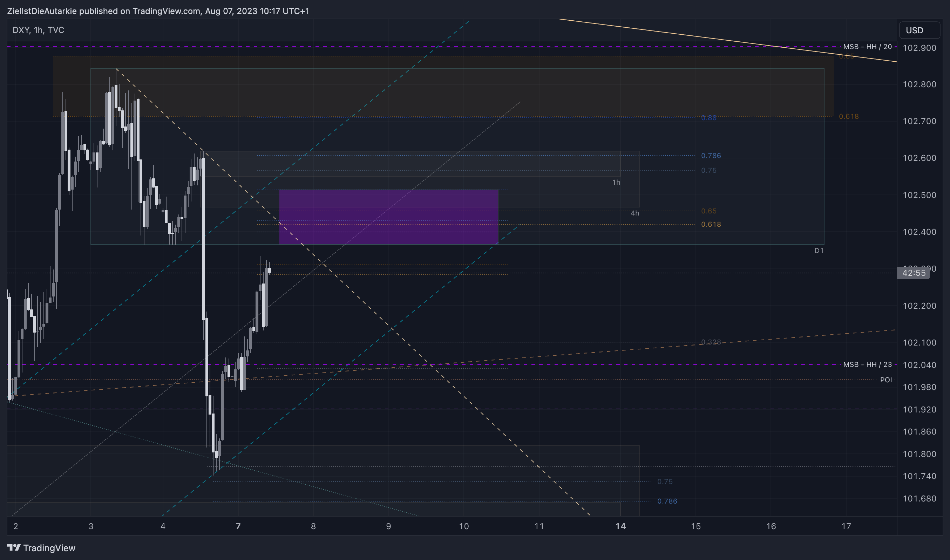Click the 17 date on time axis
Image resolution: width=950 pixels, height=560 pixels.
pyautogui.click(x=846, y=526)
